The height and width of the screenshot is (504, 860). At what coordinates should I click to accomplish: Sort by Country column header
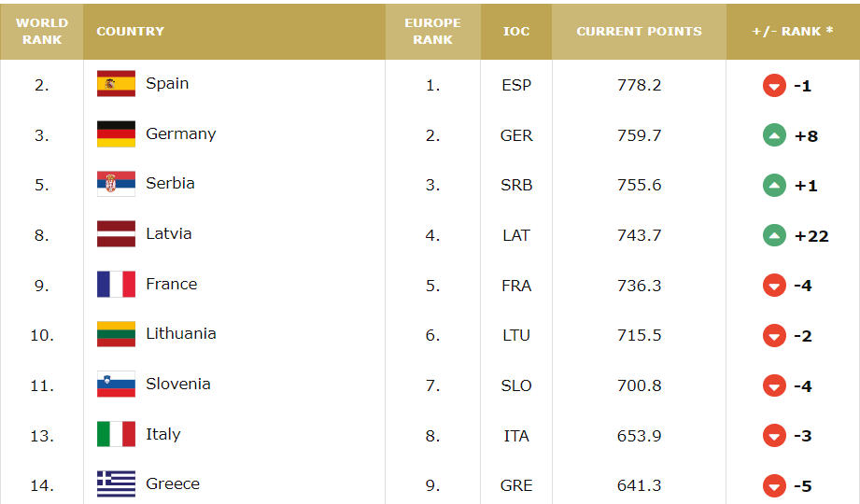[131, 32]
